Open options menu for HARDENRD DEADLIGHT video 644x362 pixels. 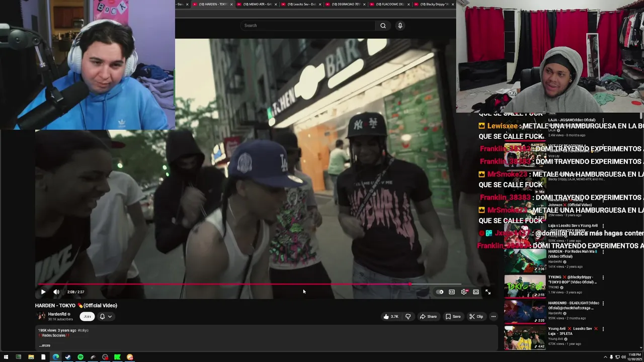point(603,303)
